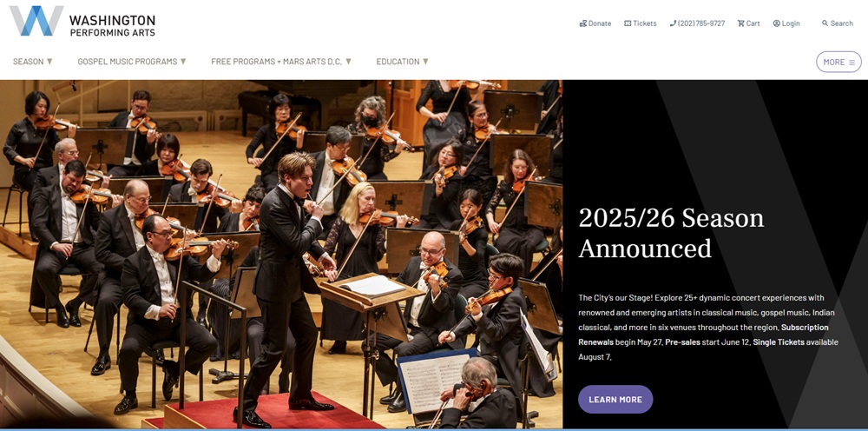Expand Free Programs + Mars Arts D.C. arrow
The height and width of the screenshot is (431, 868).
pos(348,62)
